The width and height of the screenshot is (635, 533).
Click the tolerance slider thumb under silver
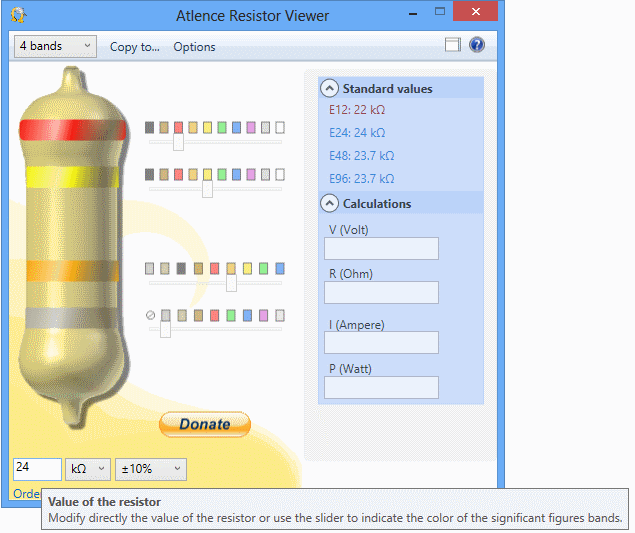click(165, 329)
